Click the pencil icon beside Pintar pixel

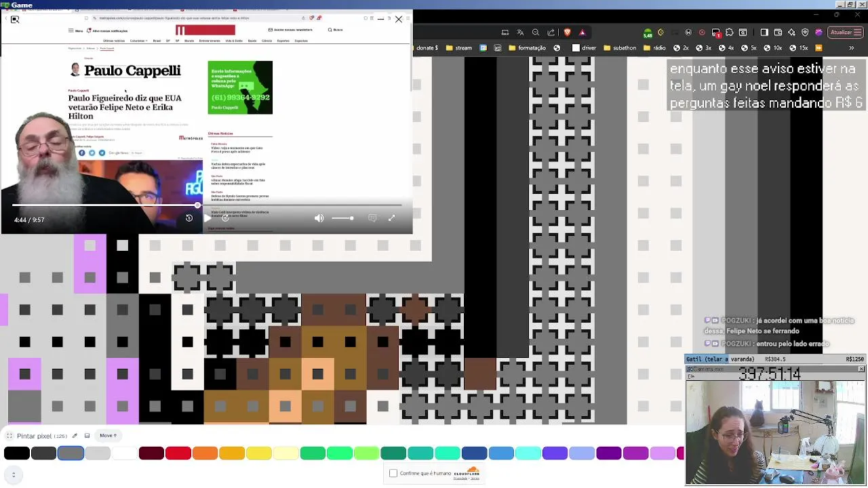(x=75, y=436)
